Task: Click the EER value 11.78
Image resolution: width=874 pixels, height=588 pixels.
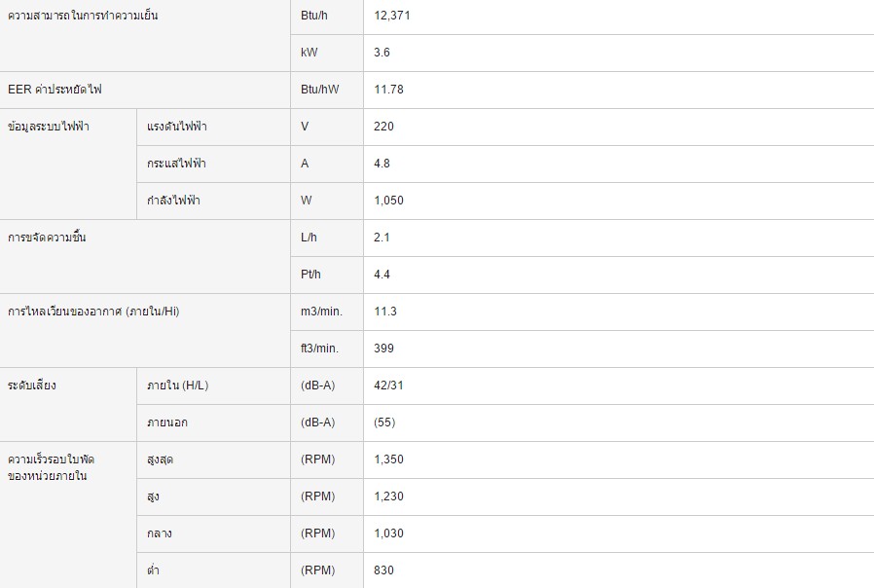Action: (388, 90)
